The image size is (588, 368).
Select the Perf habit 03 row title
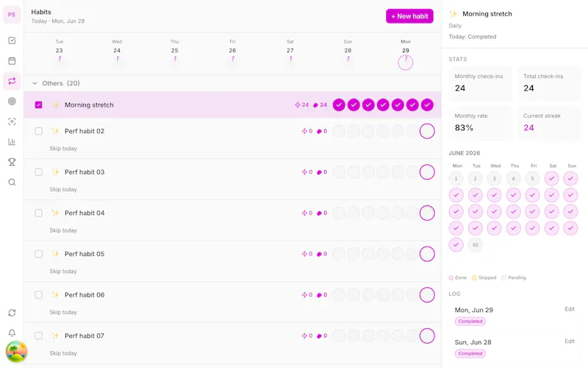[x=85, y=172]
